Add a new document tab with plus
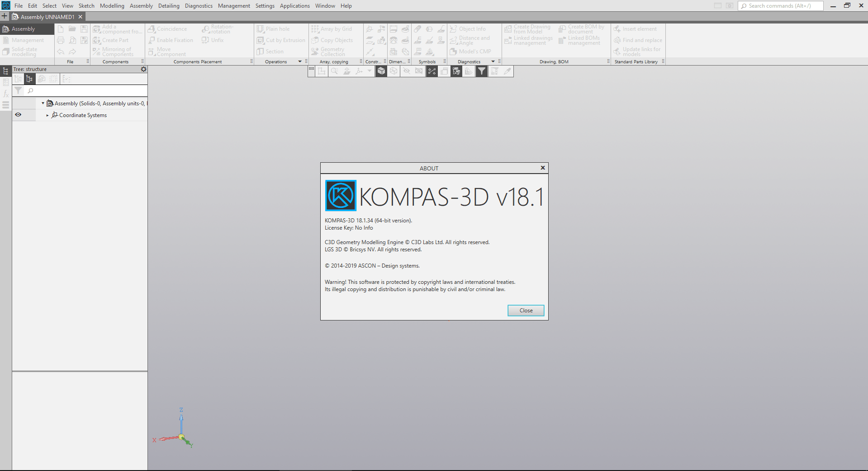This screenshot has height=471, width=868. coord(5,16)
